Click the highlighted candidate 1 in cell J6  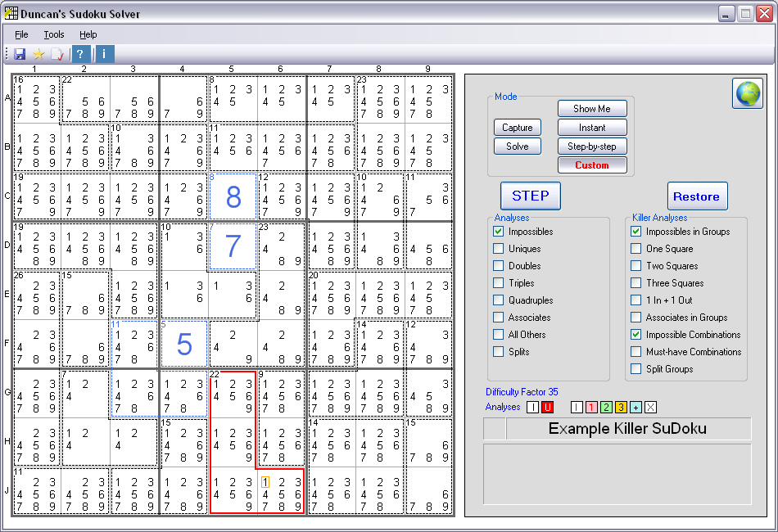(x=265, y=482)
